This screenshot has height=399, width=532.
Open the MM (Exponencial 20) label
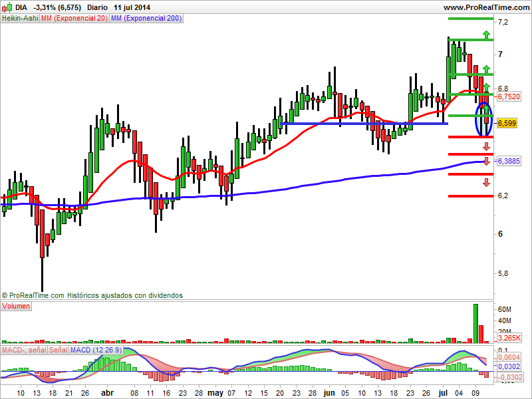(x=74, y=19)
